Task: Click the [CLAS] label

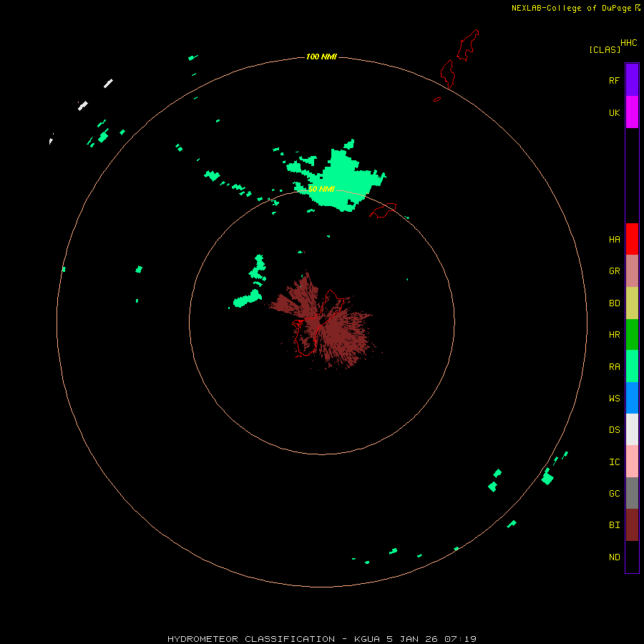Action: pos(605,49)
